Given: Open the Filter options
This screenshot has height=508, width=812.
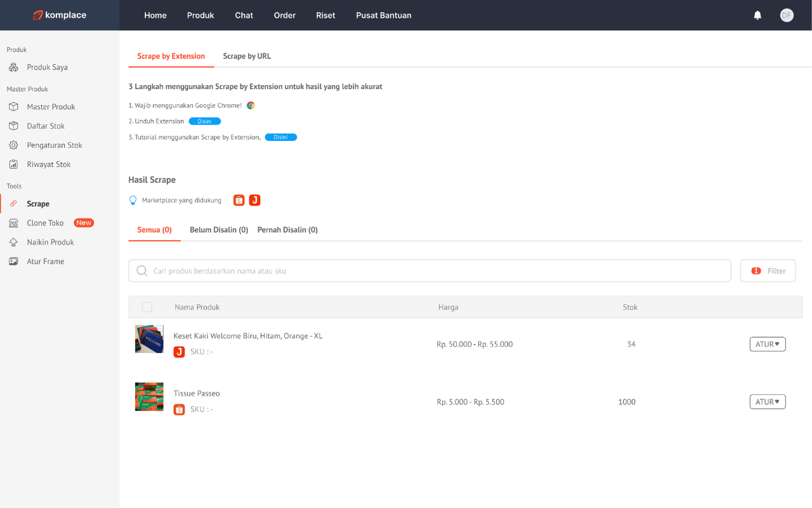Looking at the screenshot, I should (768, 271).
